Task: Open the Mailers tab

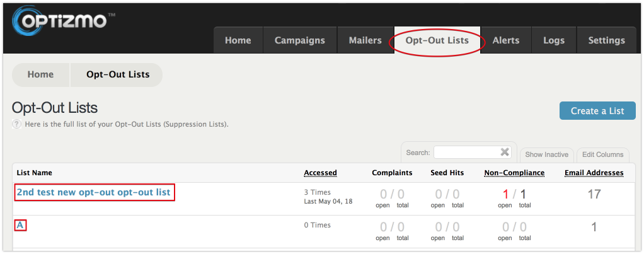Action: tap(365, 40)
